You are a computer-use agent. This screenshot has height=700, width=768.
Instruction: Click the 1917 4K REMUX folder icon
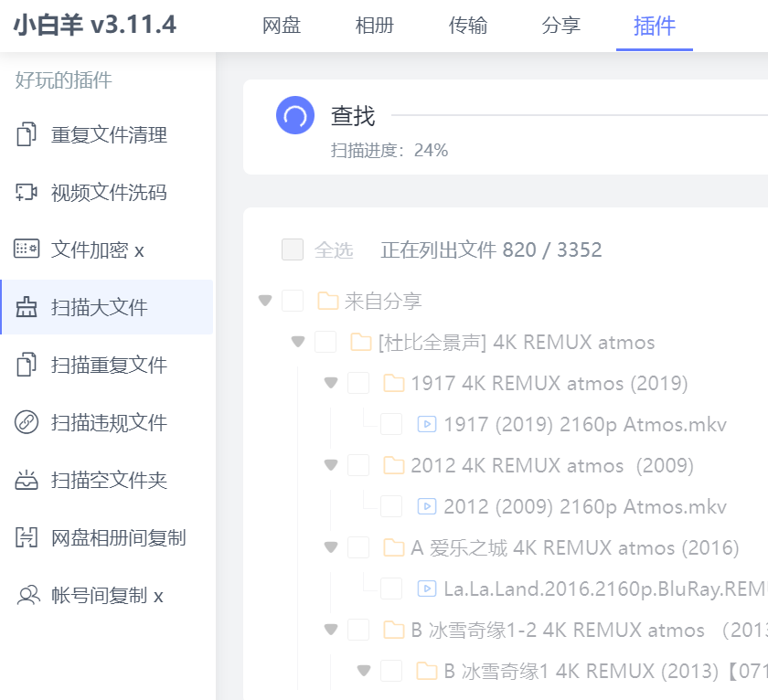point(394,383)
